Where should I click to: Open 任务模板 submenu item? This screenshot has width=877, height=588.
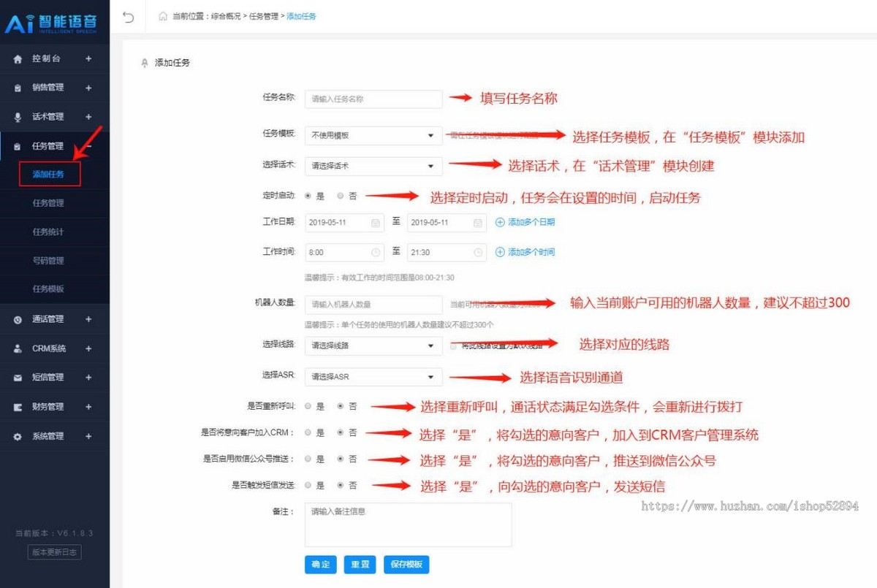(48, 289)
